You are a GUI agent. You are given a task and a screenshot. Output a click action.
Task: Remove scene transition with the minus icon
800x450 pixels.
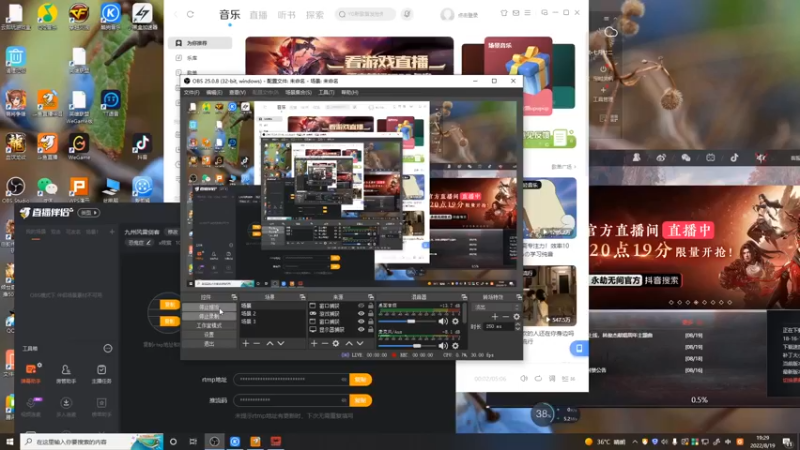(505, 317)
